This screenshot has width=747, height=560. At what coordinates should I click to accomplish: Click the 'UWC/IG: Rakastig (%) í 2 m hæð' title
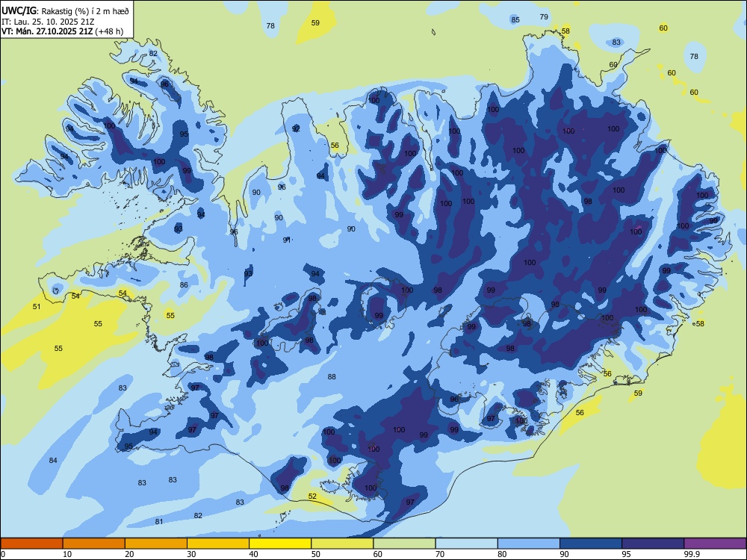point(65,11)
